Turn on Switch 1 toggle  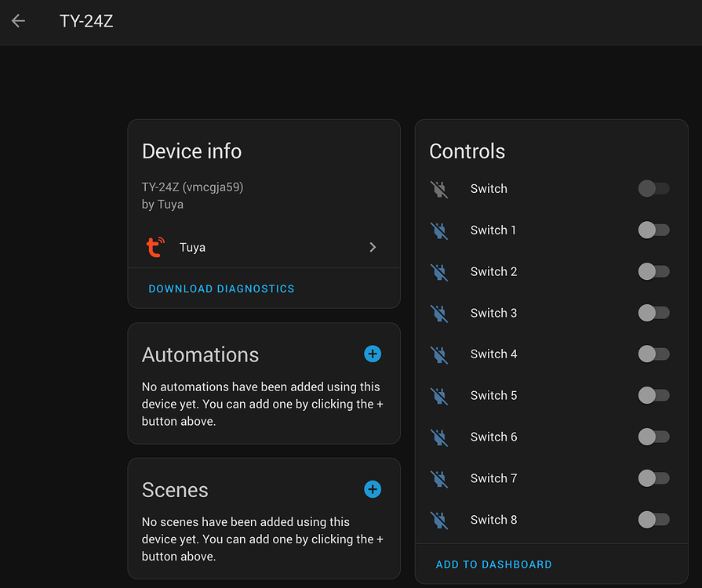tap(653, 230)
